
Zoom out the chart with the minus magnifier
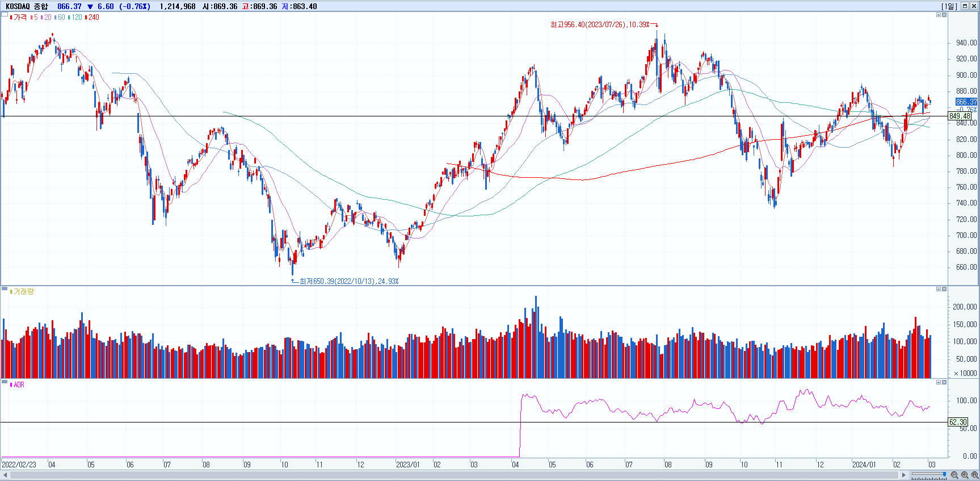click(954, 475)
